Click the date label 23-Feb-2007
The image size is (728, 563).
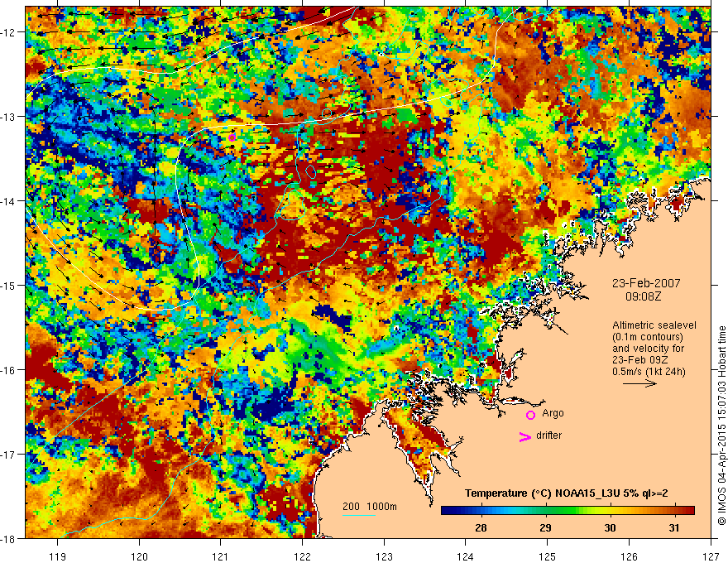(646, 283)
